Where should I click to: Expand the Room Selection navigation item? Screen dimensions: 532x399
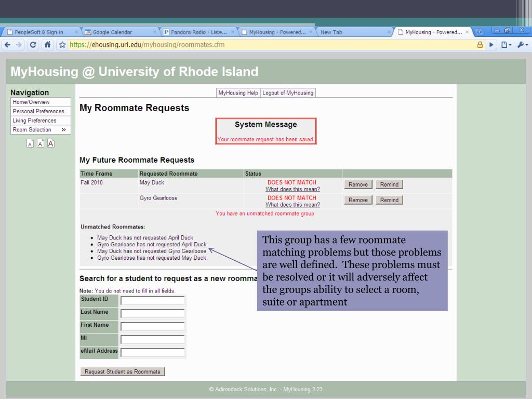pos(41,129)
